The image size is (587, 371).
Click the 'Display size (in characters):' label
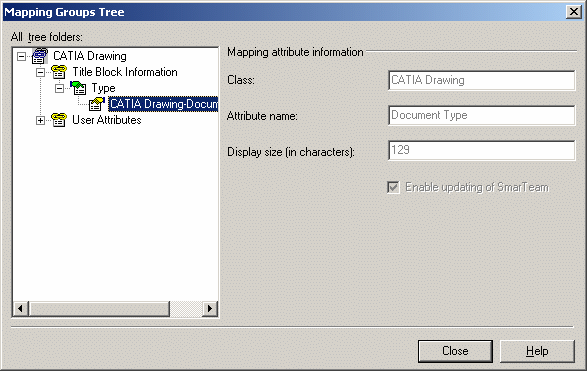point(291,152)
